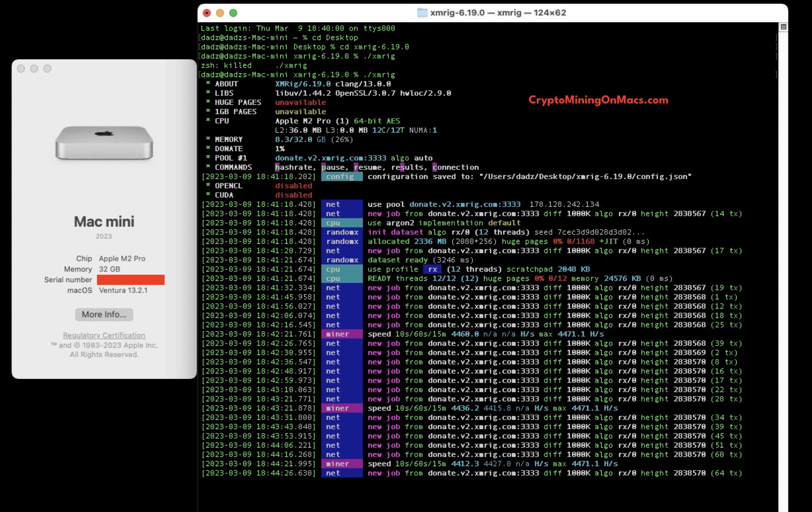Click the '2023' model year text

pos(104,236)
